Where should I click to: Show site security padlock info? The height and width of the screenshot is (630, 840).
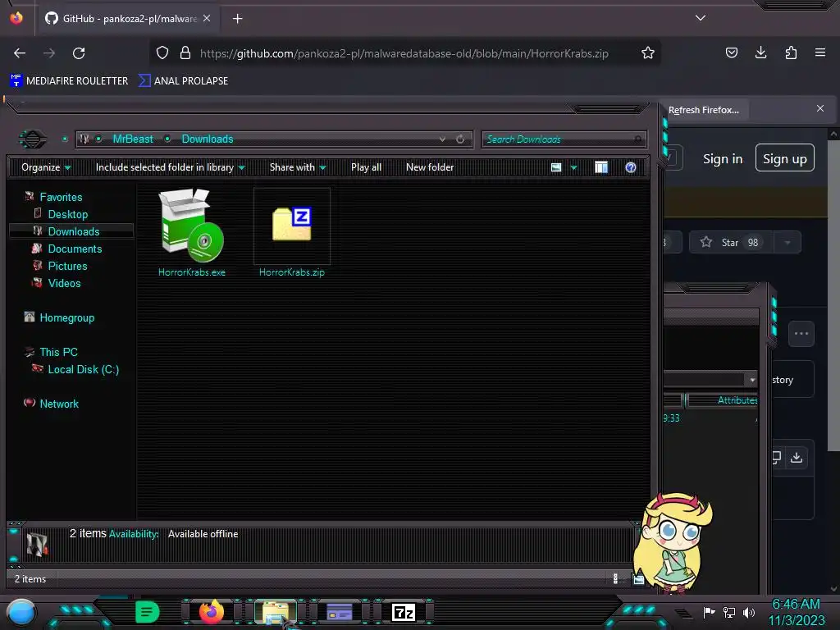pos(185,53)
